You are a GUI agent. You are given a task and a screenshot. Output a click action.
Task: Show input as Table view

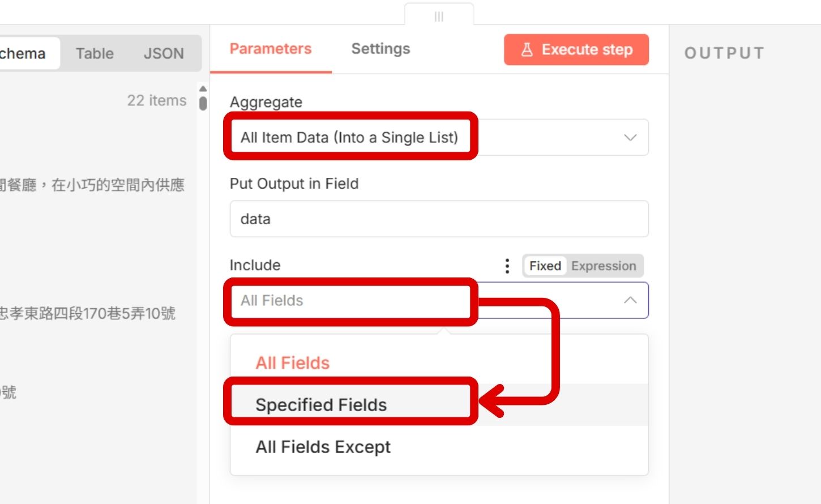click(95, 54)
